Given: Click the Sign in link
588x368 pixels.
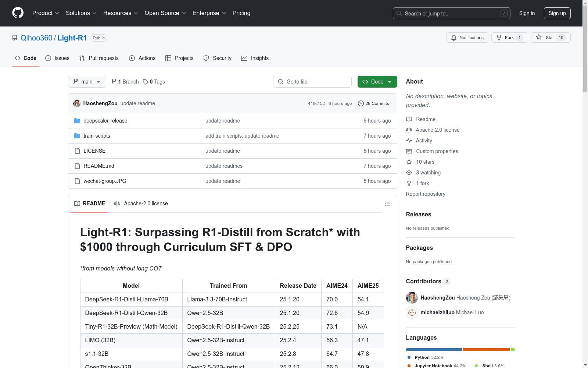Looking at the screenshot, I should pos(527,13).
